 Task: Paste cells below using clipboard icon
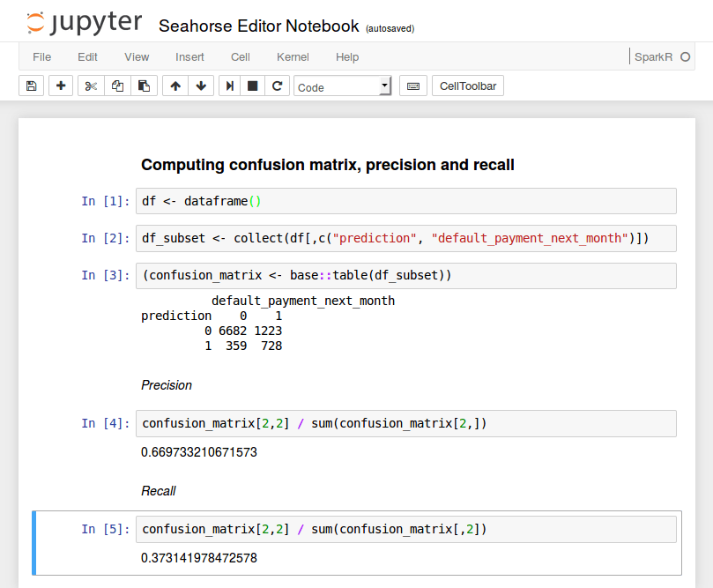pos(144,86)
